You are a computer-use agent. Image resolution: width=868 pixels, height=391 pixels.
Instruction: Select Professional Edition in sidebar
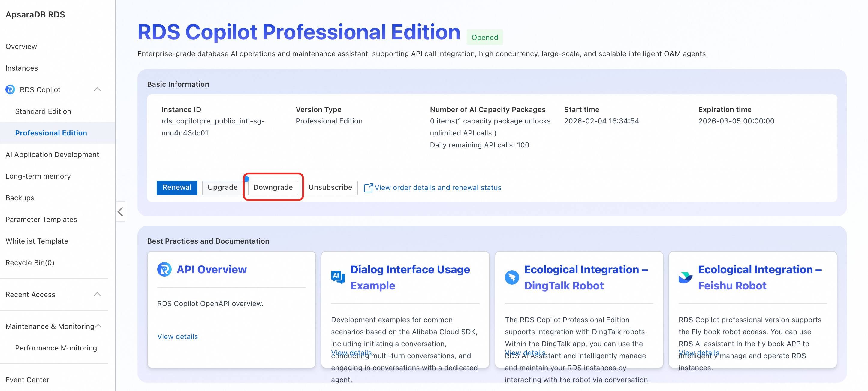click(51, 133)
